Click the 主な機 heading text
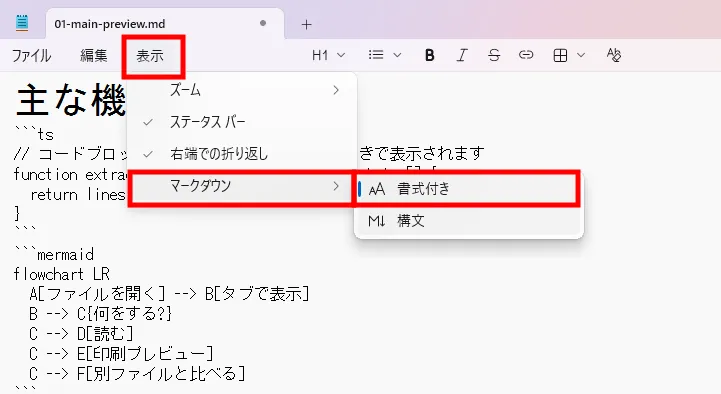The width and height of the screenshot is (721, 394). tap(71, 100)
